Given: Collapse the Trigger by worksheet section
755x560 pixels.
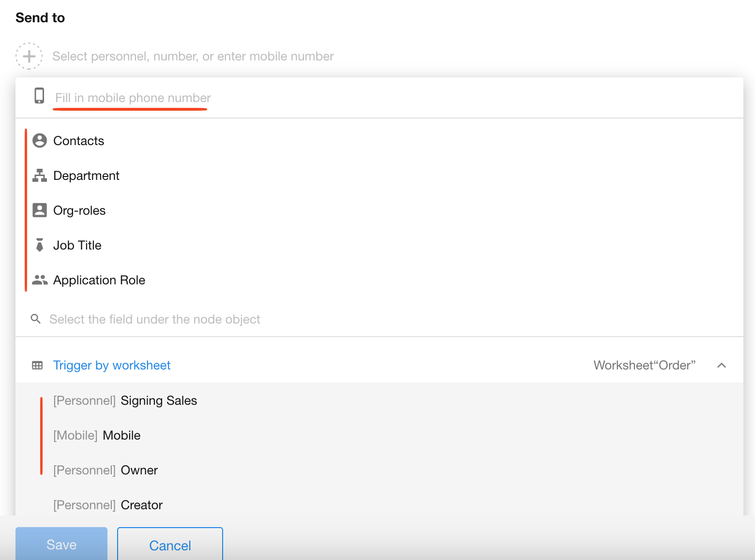Looking at the screenshot, I should pyautogui.click(x=721, y=365).
